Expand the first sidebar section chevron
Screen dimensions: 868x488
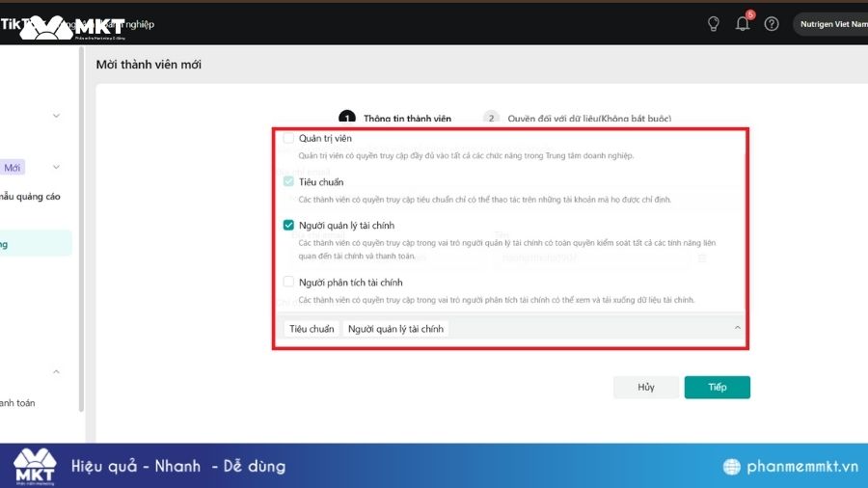(56, 116)
